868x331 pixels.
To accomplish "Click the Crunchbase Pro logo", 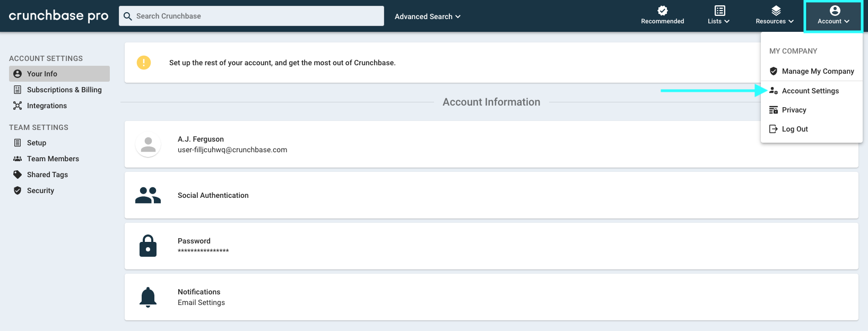I will pyautogui.click(x=58, y=16).
